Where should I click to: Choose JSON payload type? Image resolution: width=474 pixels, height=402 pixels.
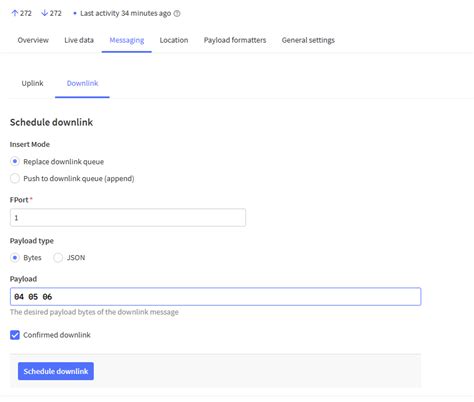(58, 258)
